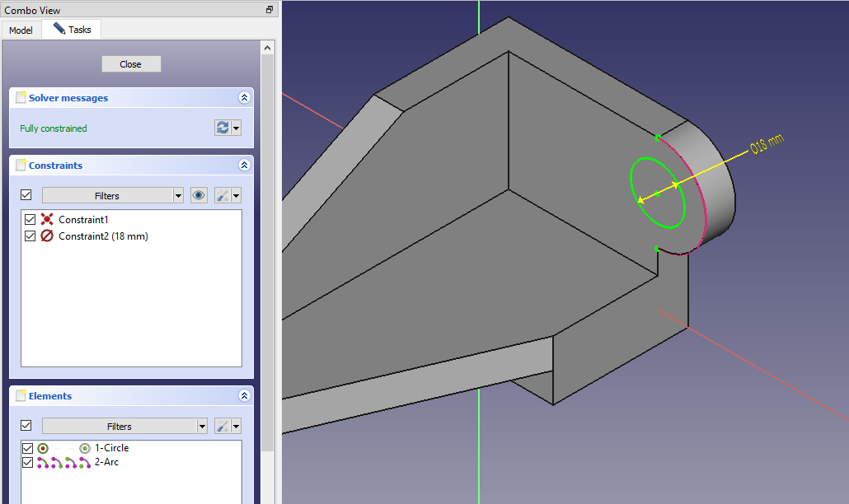
Task: Click the diameter icon of Constraint2
Action: pyautogui.click(x=47, y=236)
